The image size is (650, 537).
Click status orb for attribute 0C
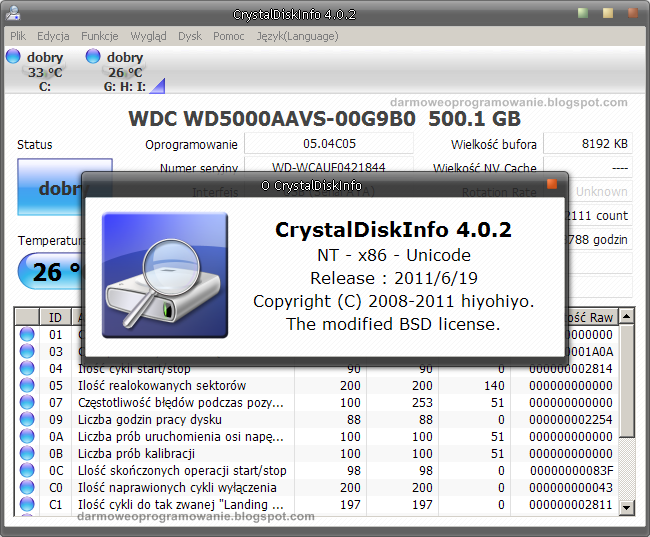coord(27,470)
